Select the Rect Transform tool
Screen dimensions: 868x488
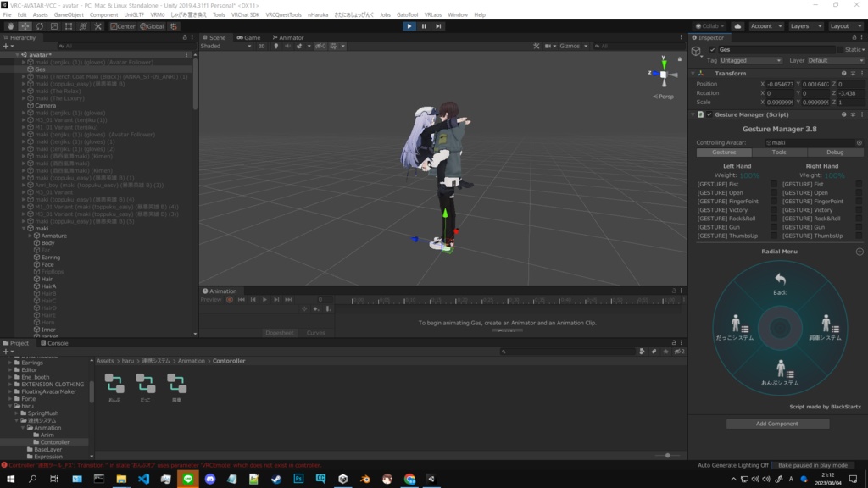[x=69, y=25]
